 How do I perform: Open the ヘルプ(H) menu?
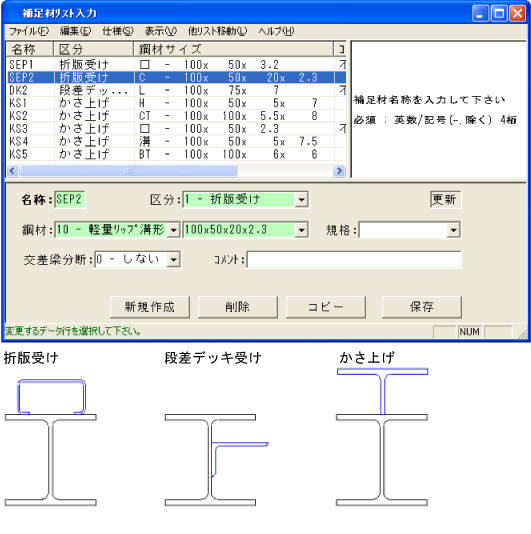click(x=276, y=31)
